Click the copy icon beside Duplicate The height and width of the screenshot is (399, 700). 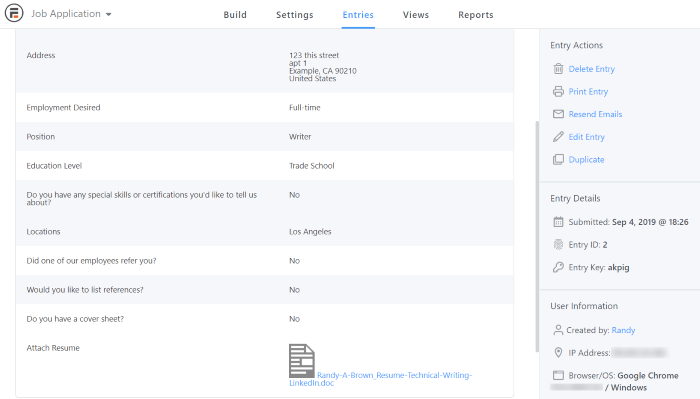558,159
